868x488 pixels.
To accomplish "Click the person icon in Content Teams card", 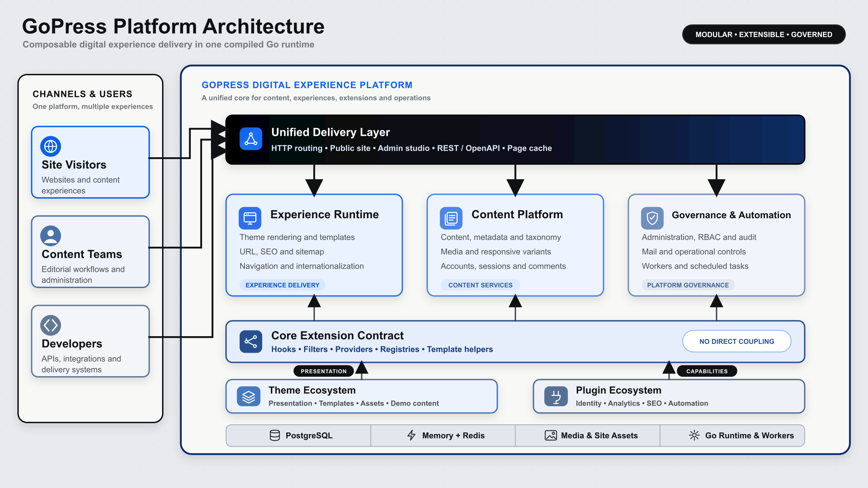I will tap(51, 236).
